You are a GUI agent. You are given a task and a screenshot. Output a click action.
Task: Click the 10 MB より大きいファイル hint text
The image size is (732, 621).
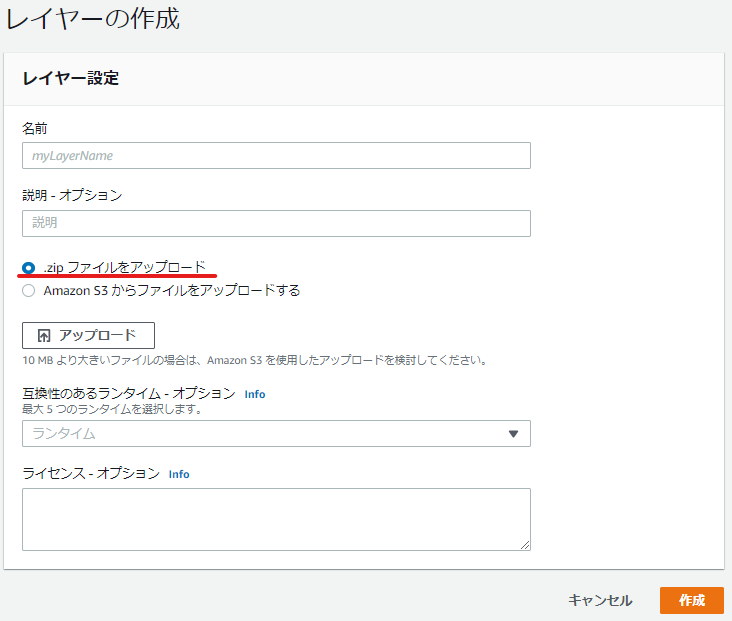tap(255, 360)
